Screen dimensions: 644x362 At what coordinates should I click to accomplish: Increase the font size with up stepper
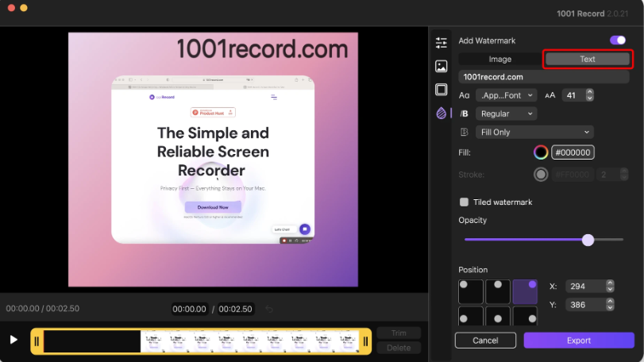pyautogui.click(x=590, y=92)
